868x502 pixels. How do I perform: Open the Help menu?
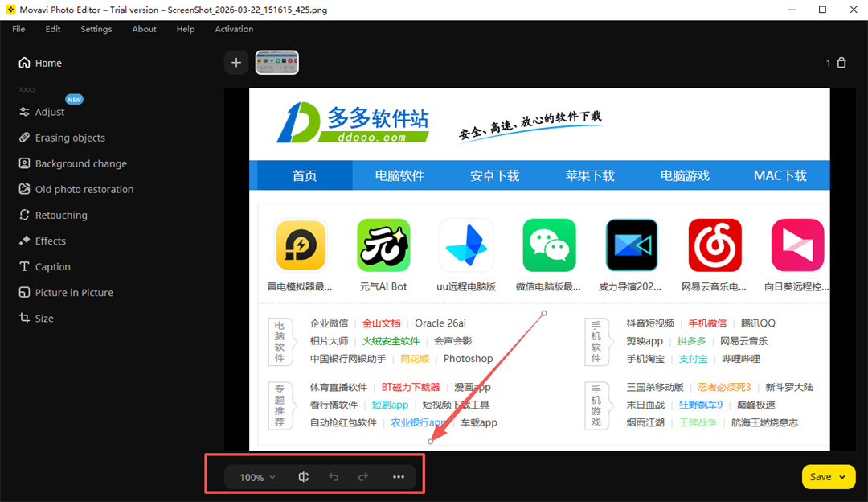coord(186,29)
